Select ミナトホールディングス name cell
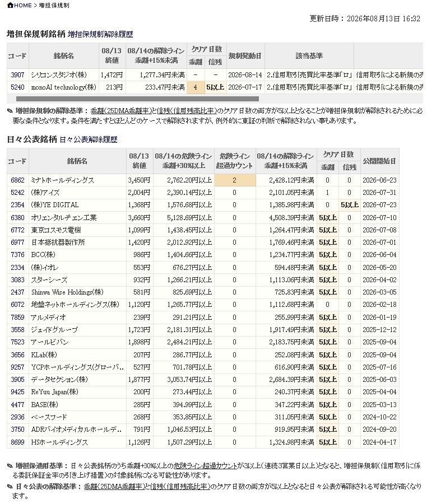Image resolution: width=427 pixels, height=504 pixels. click(x=77, y=180)
